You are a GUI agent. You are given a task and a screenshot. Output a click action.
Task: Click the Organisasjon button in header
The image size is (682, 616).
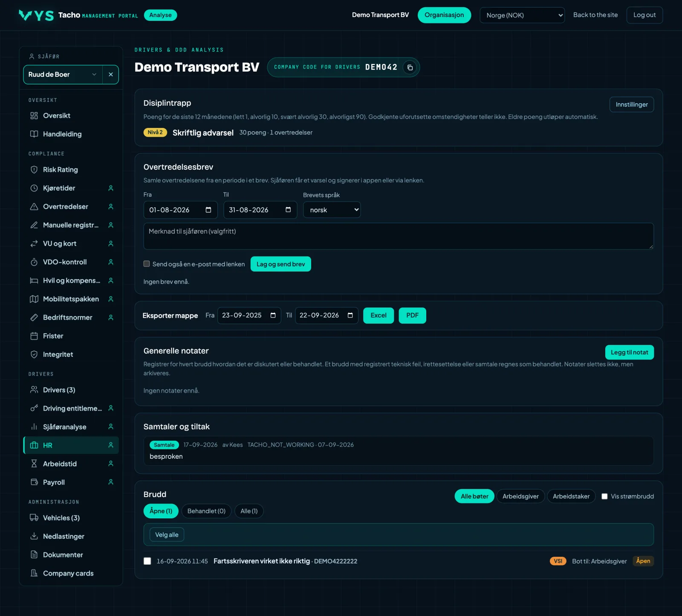click(x=444, y=15)
